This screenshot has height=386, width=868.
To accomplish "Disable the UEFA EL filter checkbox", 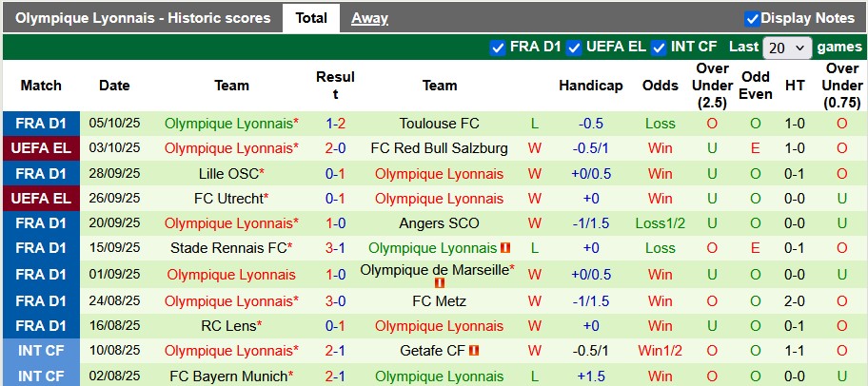I will (573, 48).
